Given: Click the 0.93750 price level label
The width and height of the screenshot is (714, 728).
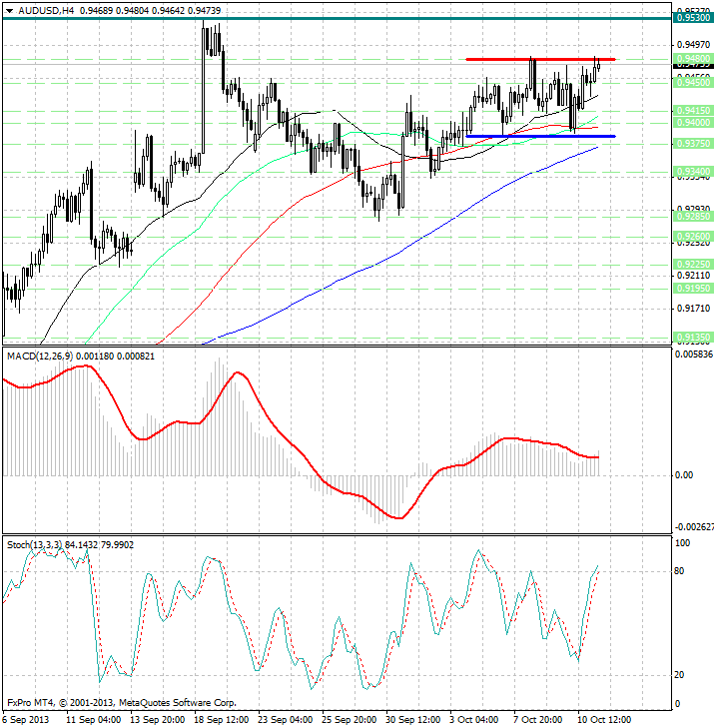Looking at the screenshot, I should click(693, 144).
